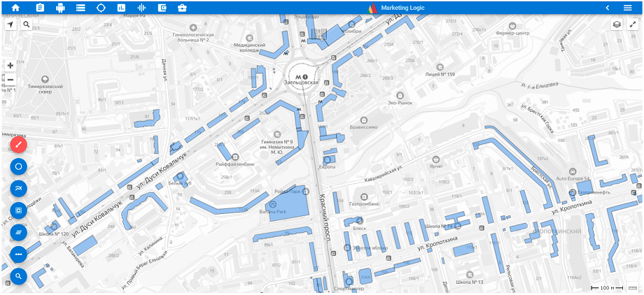Image resolution: width=644 pixels, height=295 pixels.
Task: Click the Banana Park building
Action: coord(288,204)
